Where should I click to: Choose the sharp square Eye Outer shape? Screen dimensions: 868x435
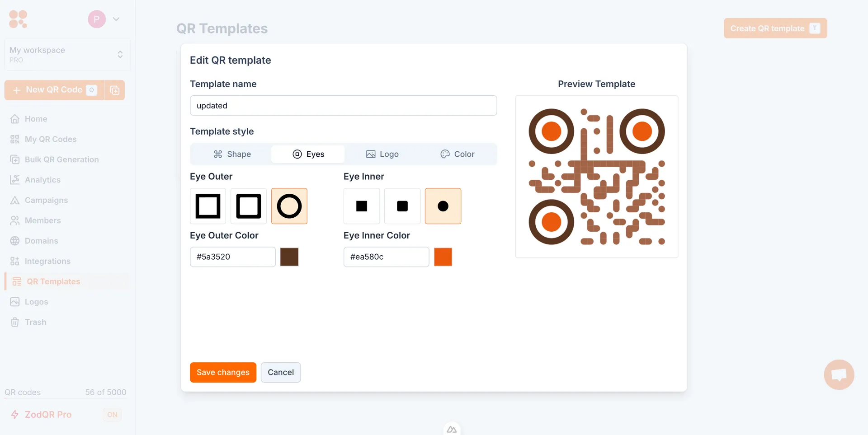tap(208, 206)
